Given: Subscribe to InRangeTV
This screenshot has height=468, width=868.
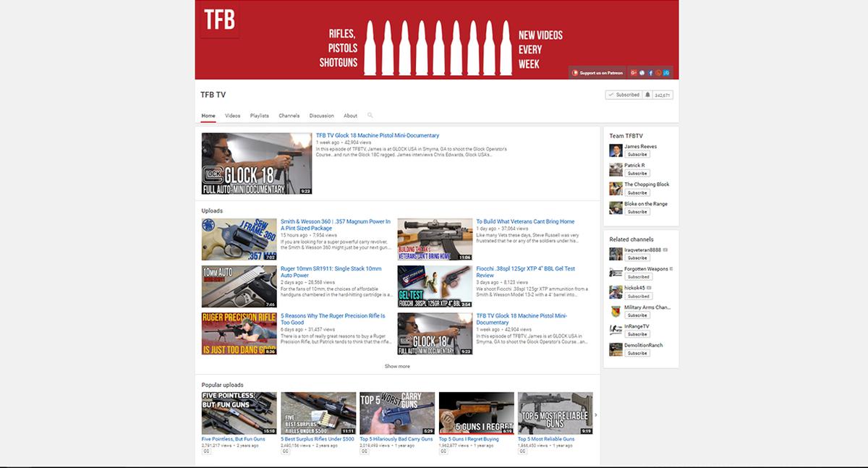Looking at the screenshot, I should point(637,334).
